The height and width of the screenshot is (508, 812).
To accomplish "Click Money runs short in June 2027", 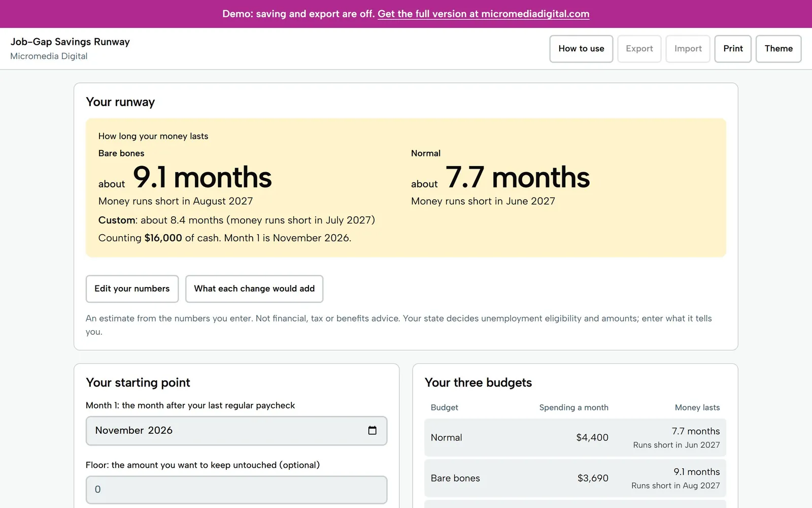I will click(x=483, y=201).
